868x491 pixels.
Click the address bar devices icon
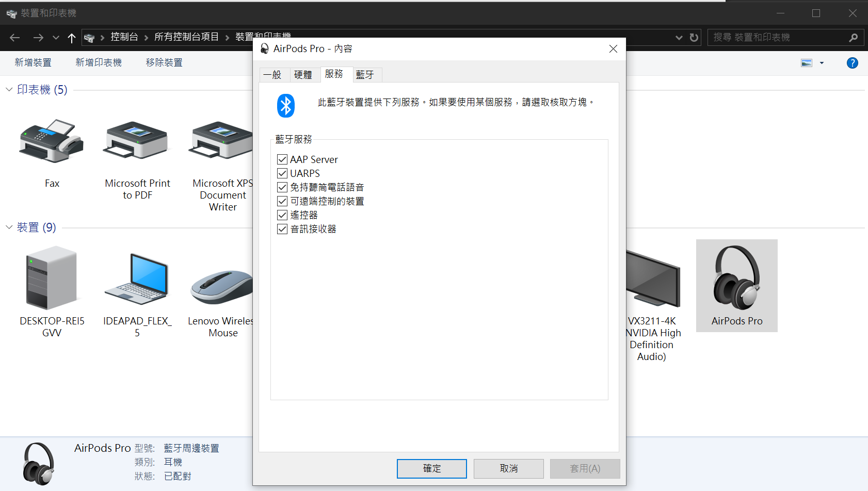coord(89,38)
